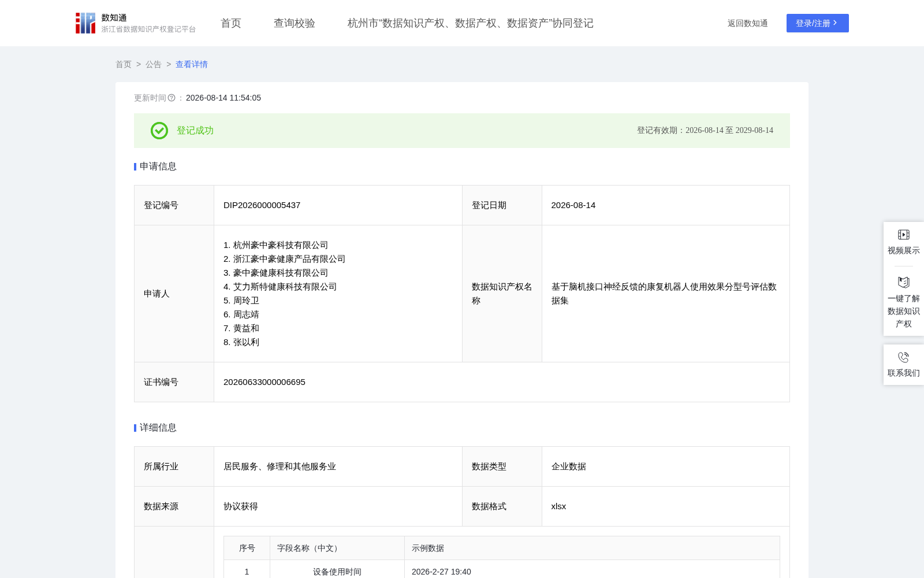The height and width of the screenshot is (578, 924).
Task: Click the 联系我们 phone icon
Action: (x=904, y=357)
